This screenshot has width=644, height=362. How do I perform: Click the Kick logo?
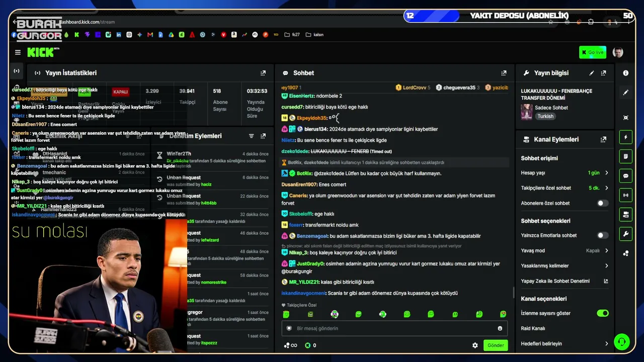pyautogui.click(x=43, y=52)
